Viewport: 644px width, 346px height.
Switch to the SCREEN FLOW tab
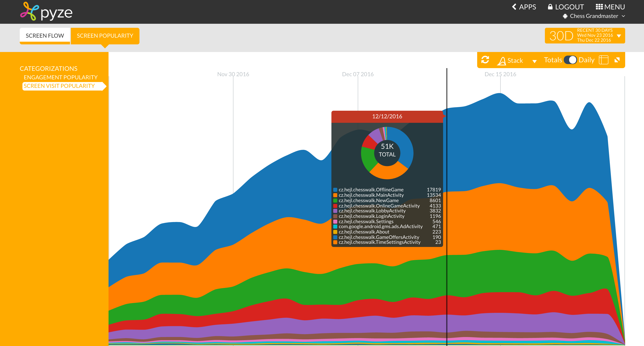tap(45, 36)
